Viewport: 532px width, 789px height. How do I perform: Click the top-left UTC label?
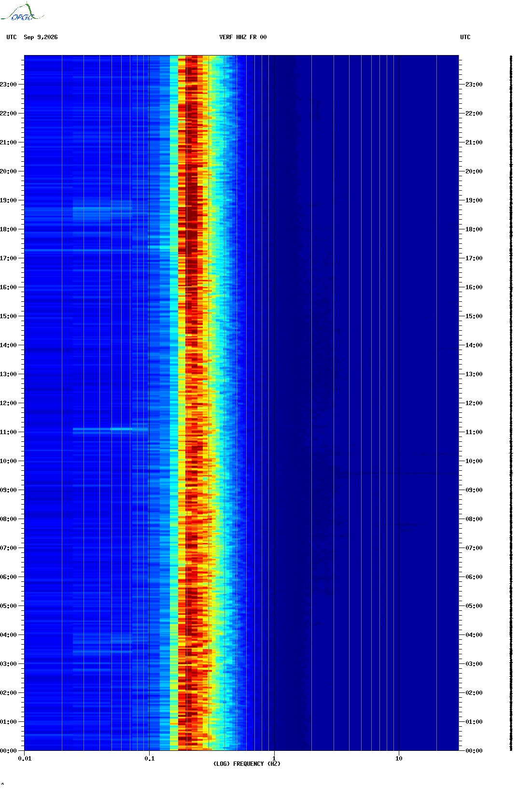[12, 37]
